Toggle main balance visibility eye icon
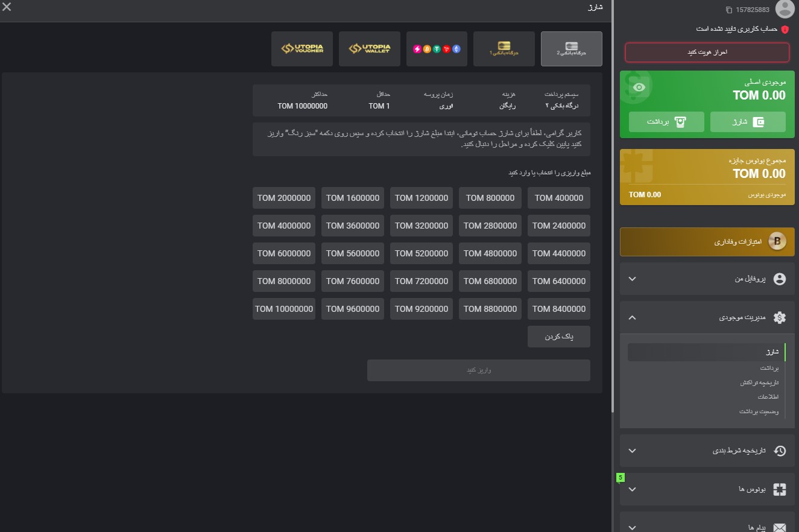 click(x=639, y=87)
